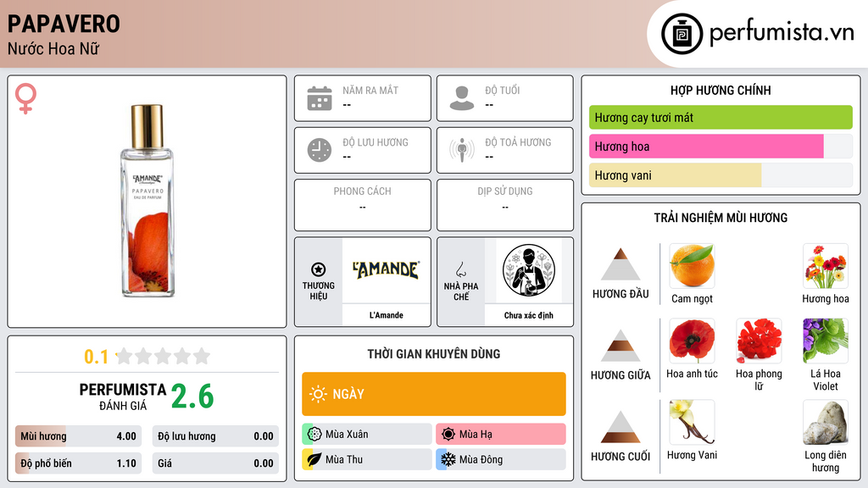Click the summer sun icon Mùa Hạ

[x=448, y=434]
